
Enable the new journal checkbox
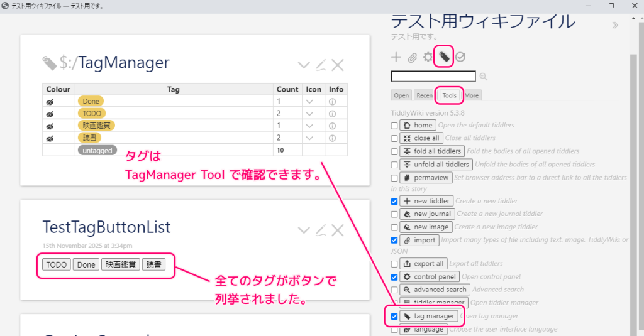point(394,214)
